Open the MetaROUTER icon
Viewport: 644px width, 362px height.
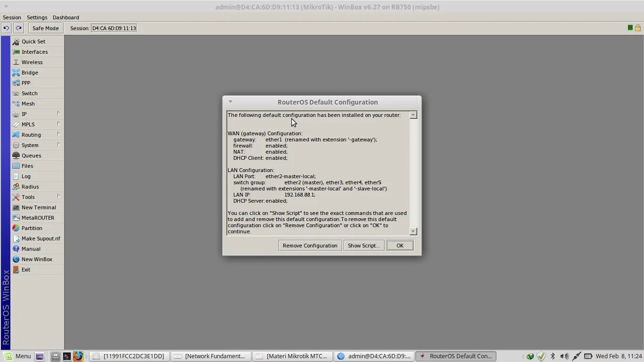(x=16, y=218)
